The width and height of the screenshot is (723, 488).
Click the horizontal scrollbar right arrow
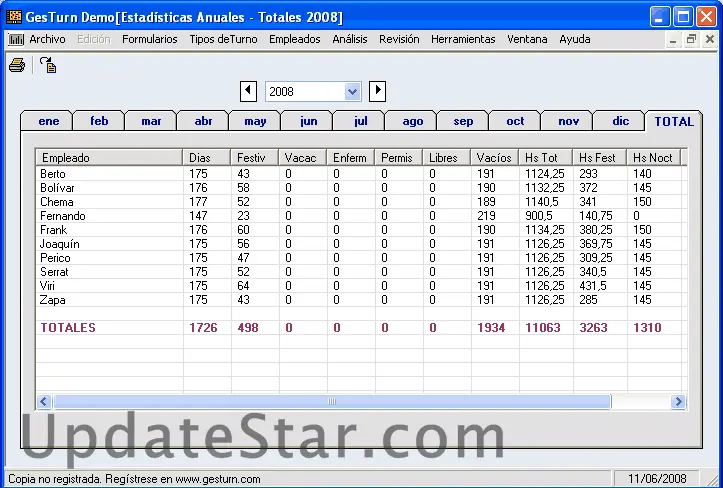678,401
